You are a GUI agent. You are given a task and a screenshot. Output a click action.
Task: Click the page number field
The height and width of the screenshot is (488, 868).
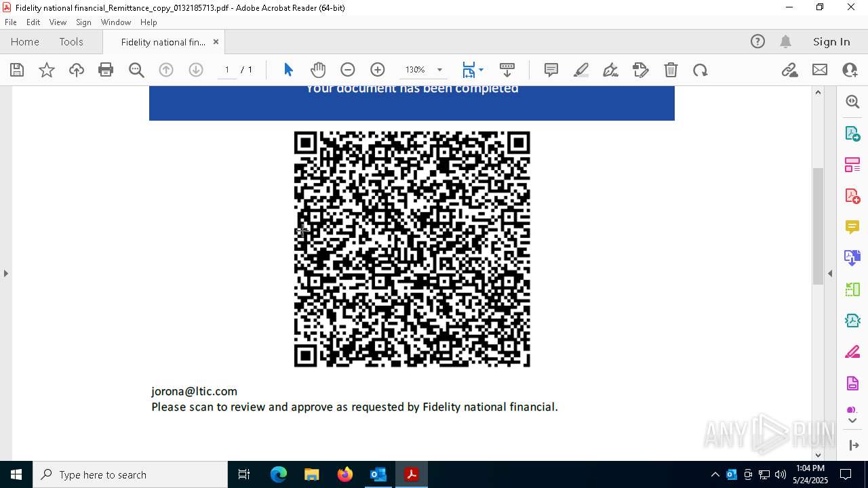226,70
